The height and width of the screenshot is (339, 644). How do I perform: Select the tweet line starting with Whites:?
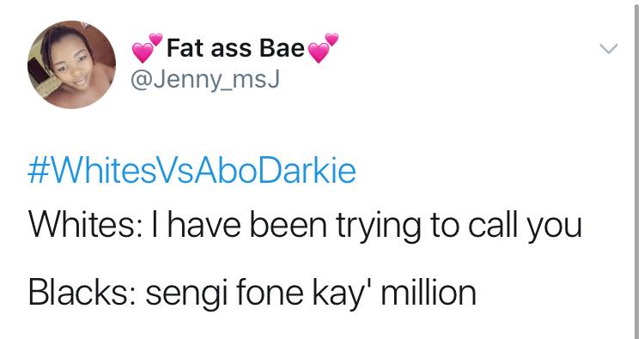[305, 226]
